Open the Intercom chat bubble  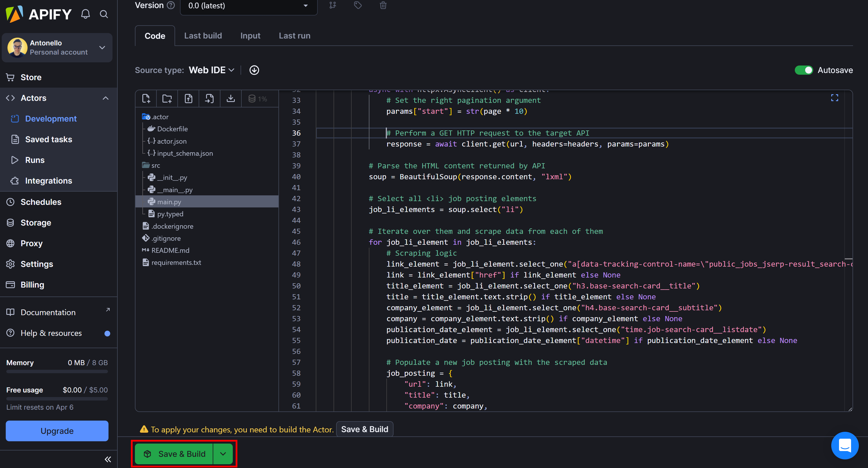pos(844,445)
